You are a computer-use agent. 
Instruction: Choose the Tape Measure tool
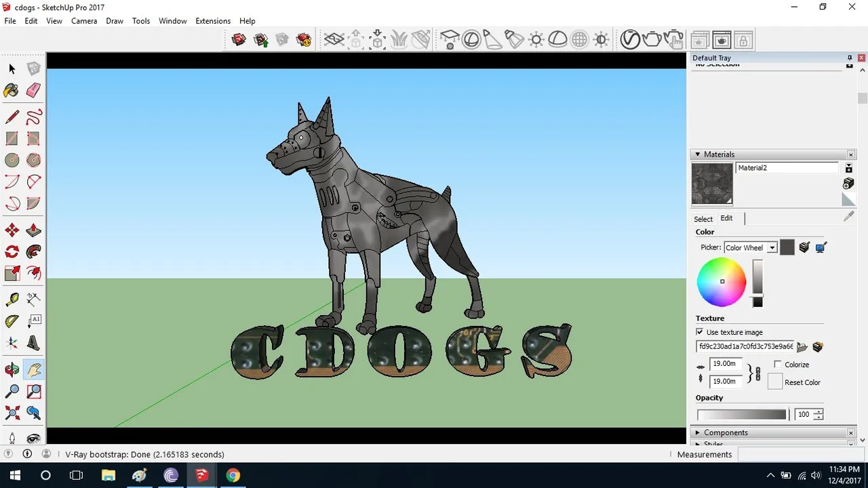pyautogui.click(x=12, y=300)
